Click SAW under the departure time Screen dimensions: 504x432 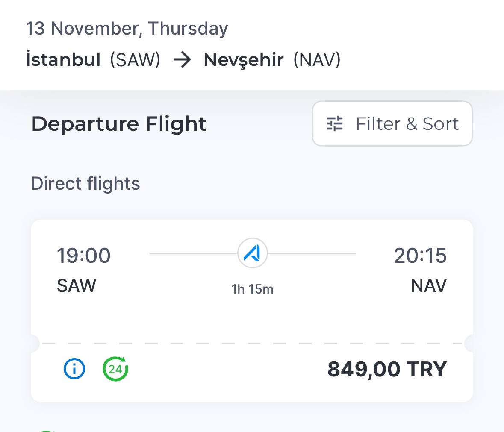pos(77,285)
